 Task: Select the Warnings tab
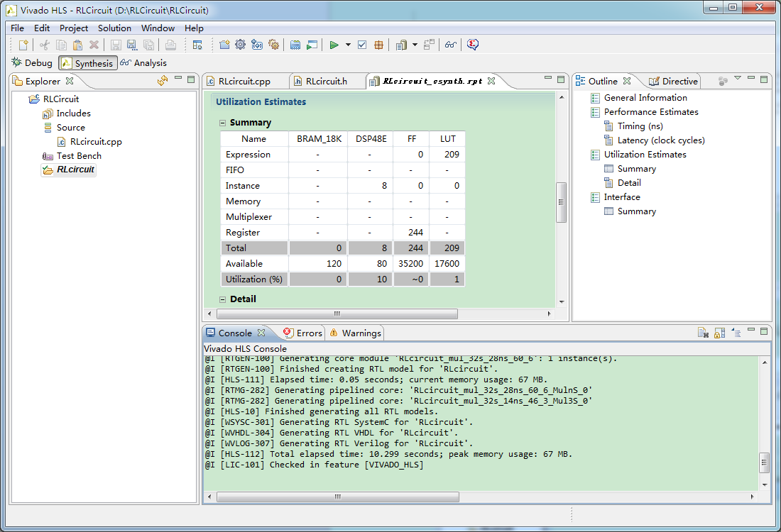pyautogui.click(x=361, y=333)
